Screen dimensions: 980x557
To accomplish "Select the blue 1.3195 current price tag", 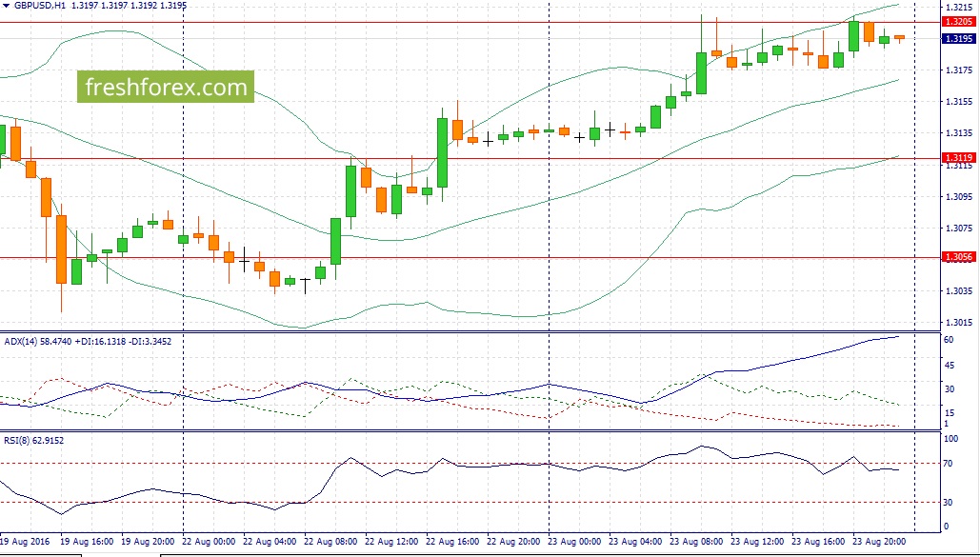I will tap(958, 39).
